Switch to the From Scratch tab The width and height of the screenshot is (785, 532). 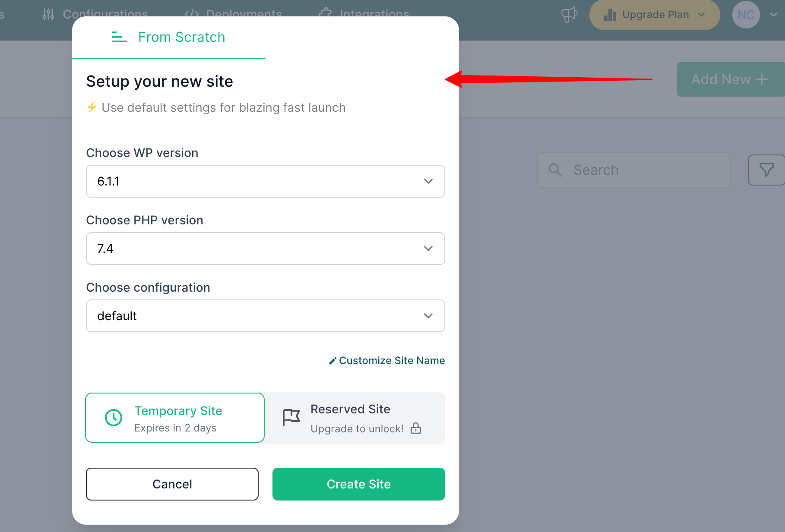181,37
